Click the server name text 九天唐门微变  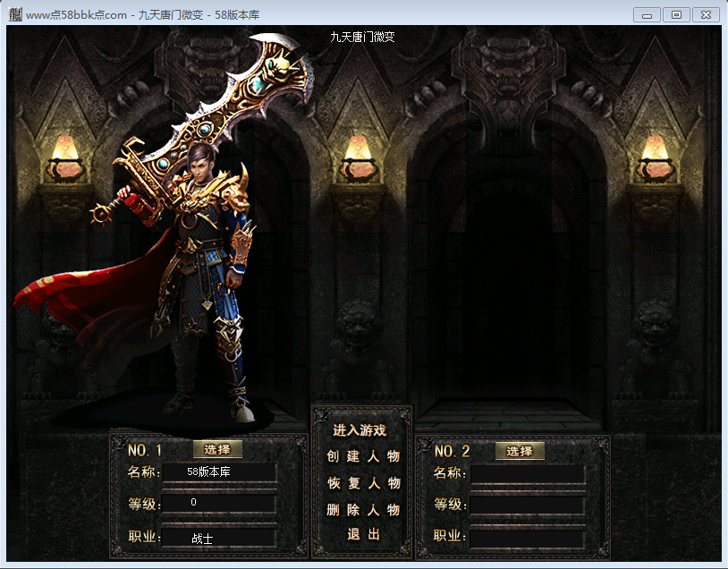[362, 37]
